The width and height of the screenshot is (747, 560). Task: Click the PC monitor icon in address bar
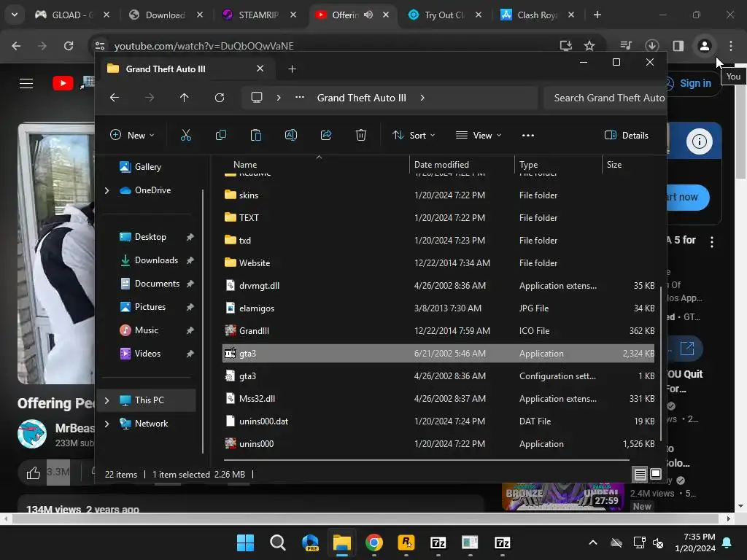click(x=257, y=98)
